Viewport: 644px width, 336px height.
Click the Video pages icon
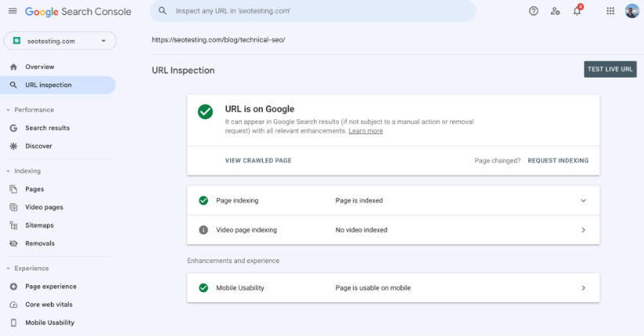tap(13, 208)
